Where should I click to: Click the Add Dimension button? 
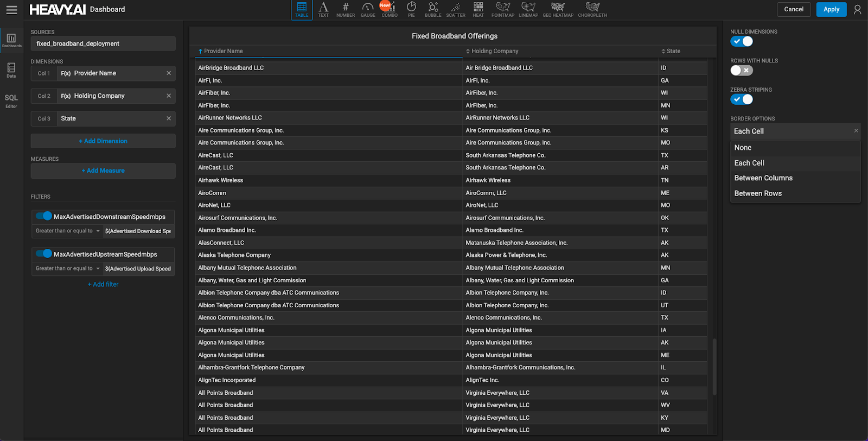(103, 141)
